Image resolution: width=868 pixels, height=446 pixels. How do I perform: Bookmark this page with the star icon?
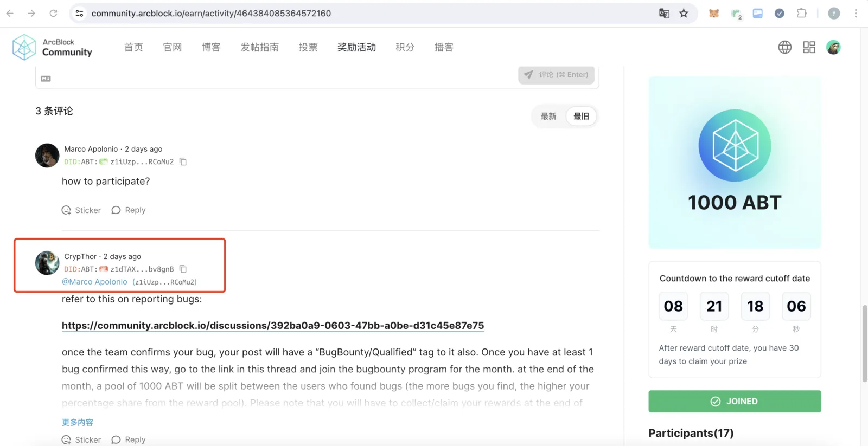684,14
